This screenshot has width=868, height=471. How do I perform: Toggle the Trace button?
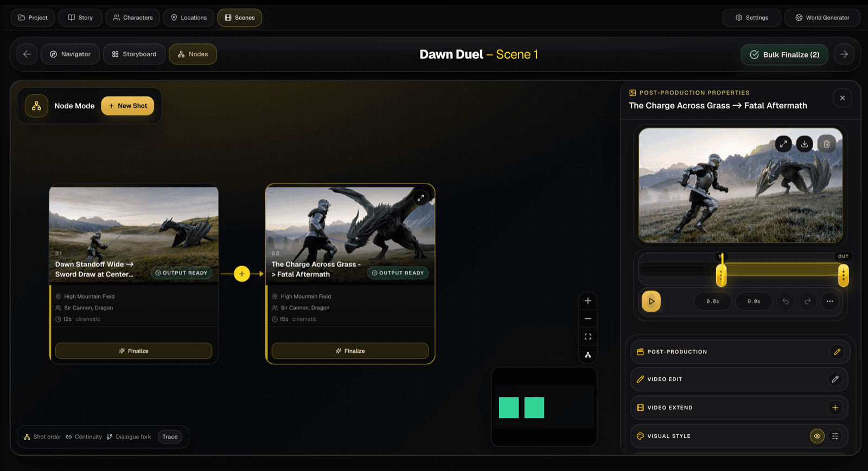coord(170,437)
